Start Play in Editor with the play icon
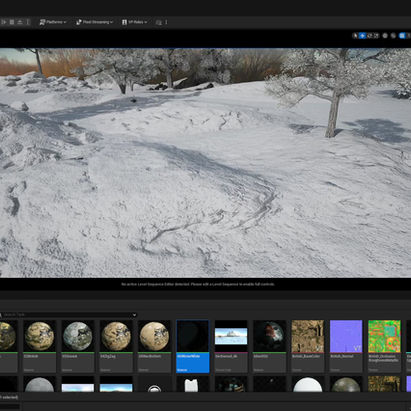The image size is (411, 411). click(x=4, y=22)
